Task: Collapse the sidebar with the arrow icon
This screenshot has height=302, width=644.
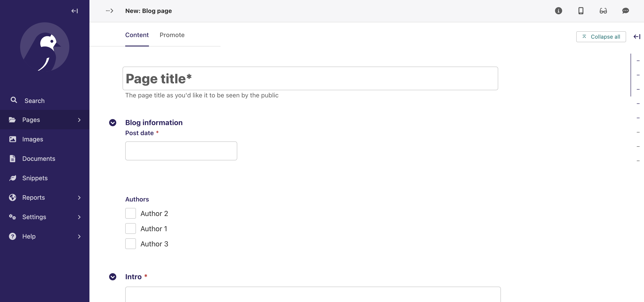Action: 74,11
